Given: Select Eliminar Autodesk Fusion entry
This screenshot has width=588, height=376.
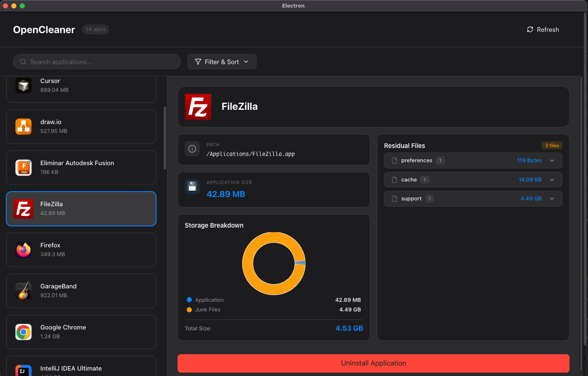Looking at the screenshot, I should pyautogui.click(x=81, y=168).
